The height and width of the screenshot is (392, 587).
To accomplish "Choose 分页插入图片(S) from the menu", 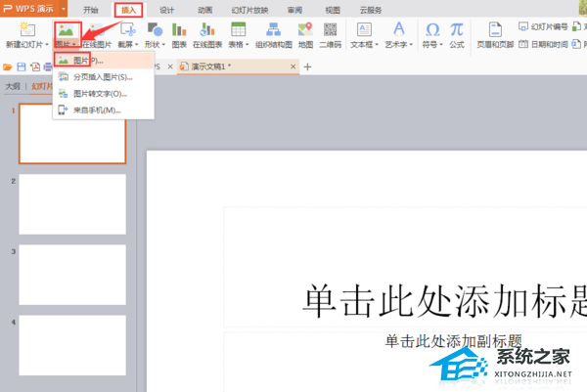I will coord(102,76).
